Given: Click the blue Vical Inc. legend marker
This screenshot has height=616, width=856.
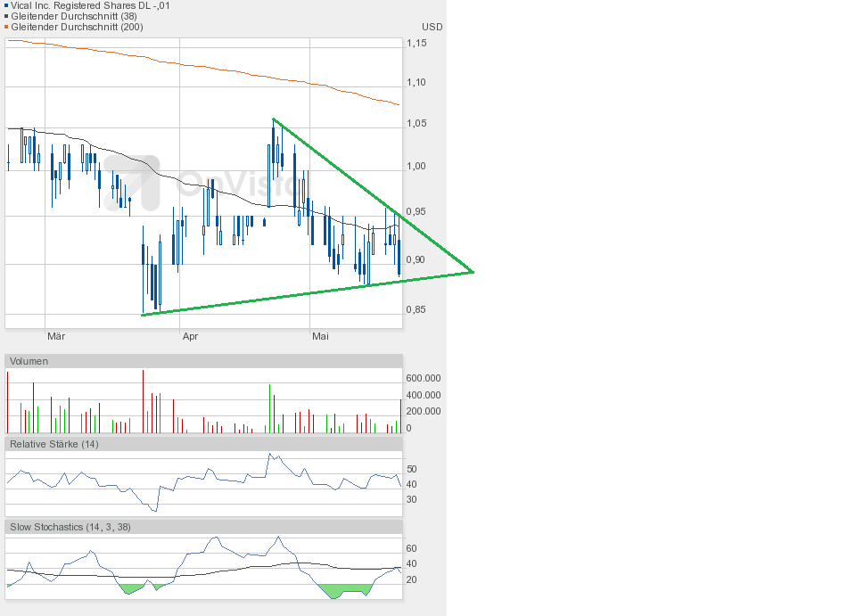Looking at the screenshot, I should [6, 5].
